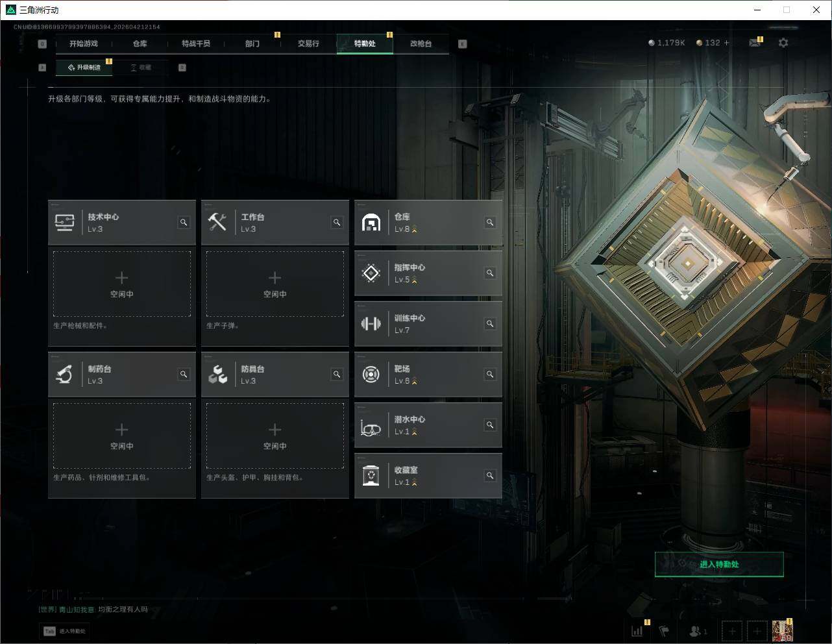
Task: Click the 靶场 target icon
Action: [x=371, y=375]
